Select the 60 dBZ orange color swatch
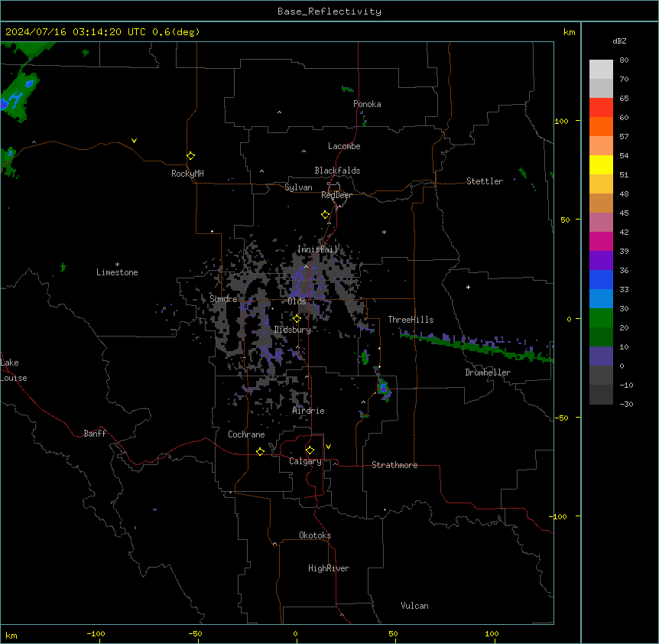Screen dimensions: 659x644 [601, 126]
